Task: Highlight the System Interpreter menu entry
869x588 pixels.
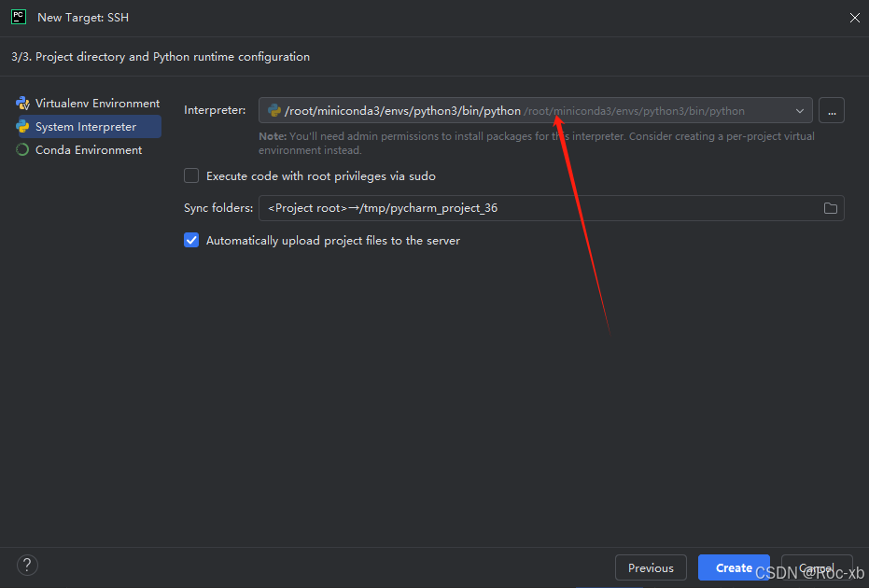Action: (84, 126)
